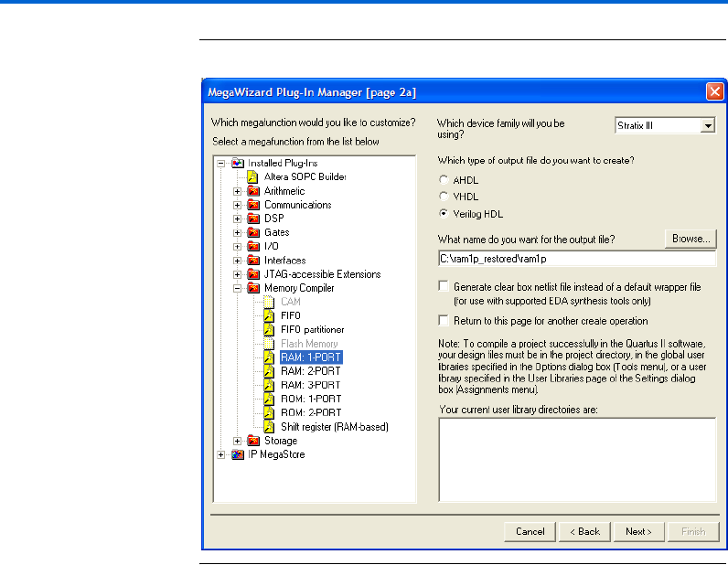Click the FIFO megafunction icon
This screenshot has height=565, width=728.
(x=269, y=315)
